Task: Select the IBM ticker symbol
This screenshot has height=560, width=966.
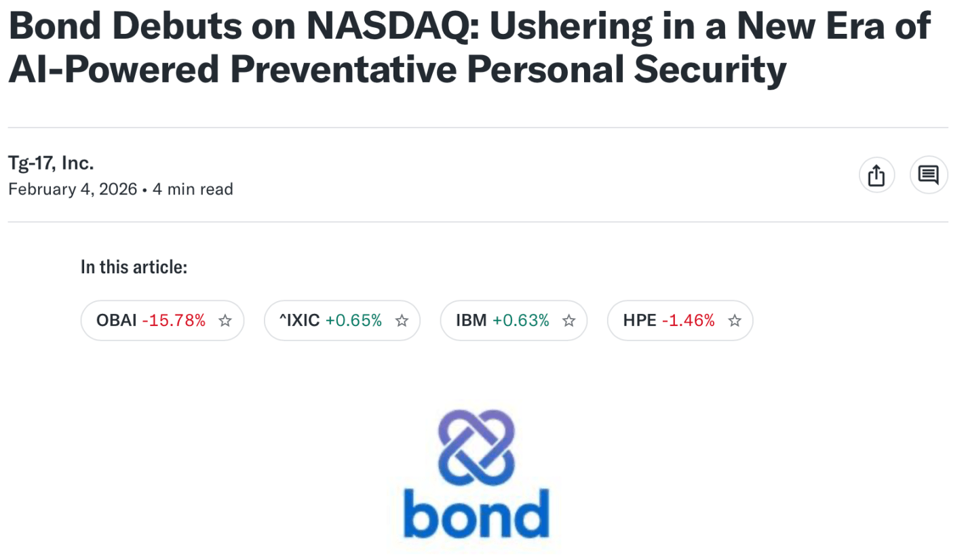Action: tap(471, 321)
